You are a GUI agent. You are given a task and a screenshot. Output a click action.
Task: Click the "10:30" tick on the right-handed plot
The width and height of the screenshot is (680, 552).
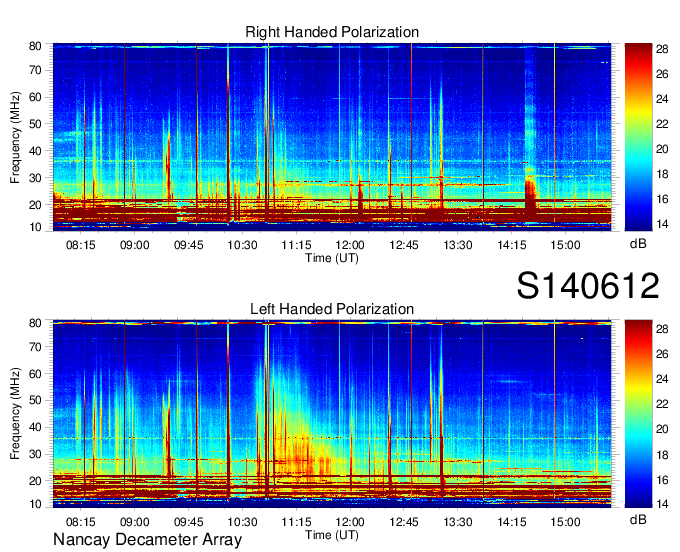point(242,245)
